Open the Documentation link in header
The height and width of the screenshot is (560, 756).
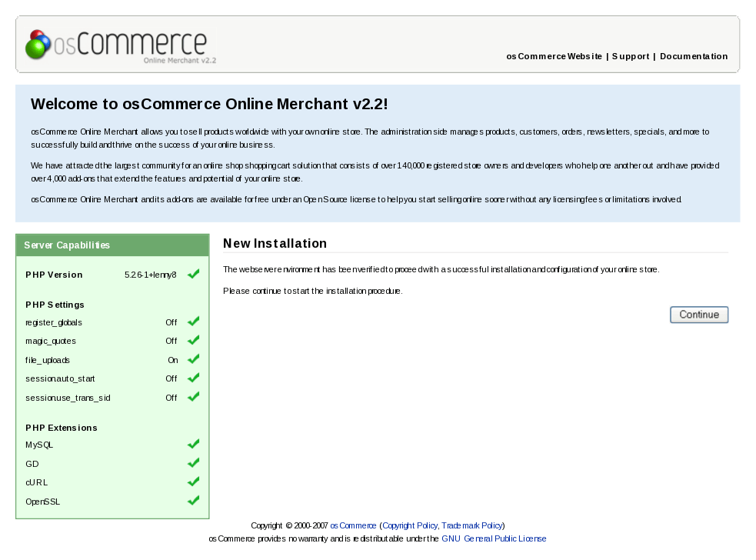(x=694, y=56)
